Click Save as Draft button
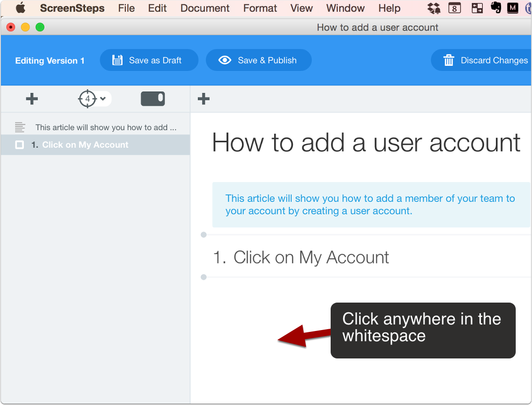 coord(149,60)
